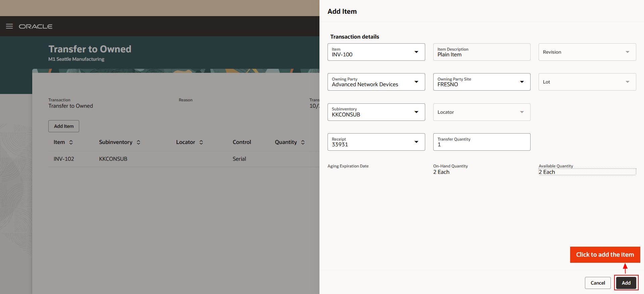Click KKCONSUB in the table row
Image resolution: width=644 pixels, height=294 pixels.
tap(113, 159)
